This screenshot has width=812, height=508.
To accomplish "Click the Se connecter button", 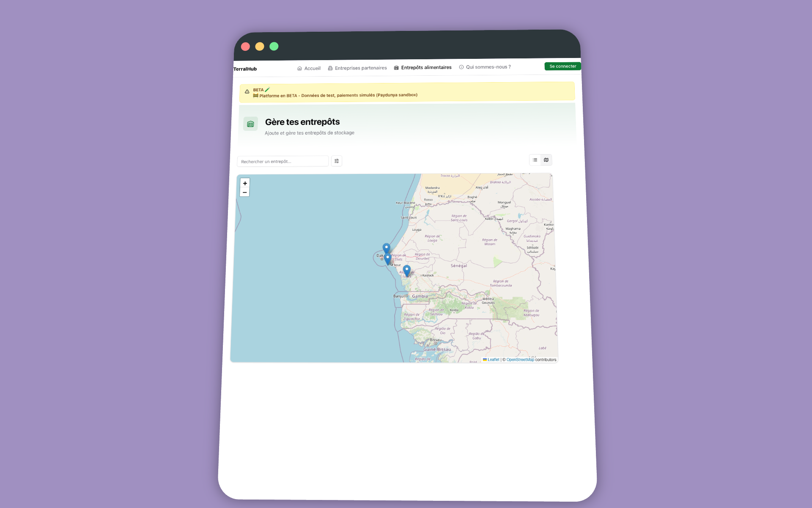I will 562,66.
